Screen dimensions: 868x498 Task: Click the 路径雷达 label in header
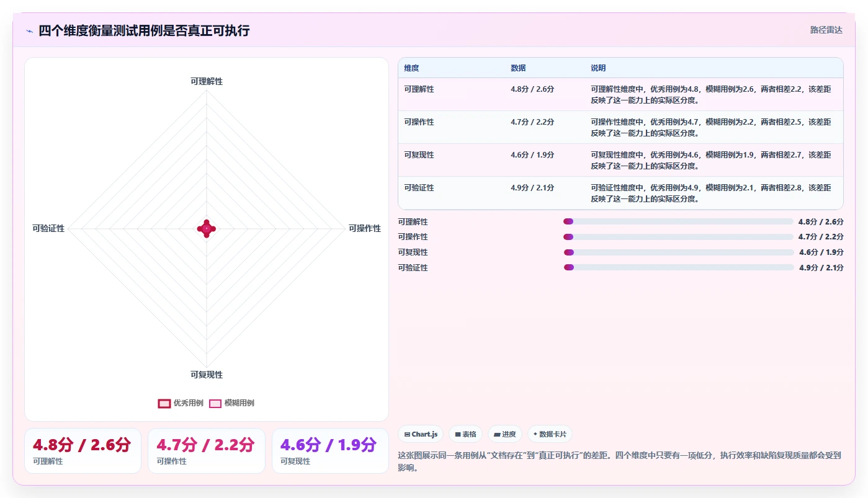[826, 30]
